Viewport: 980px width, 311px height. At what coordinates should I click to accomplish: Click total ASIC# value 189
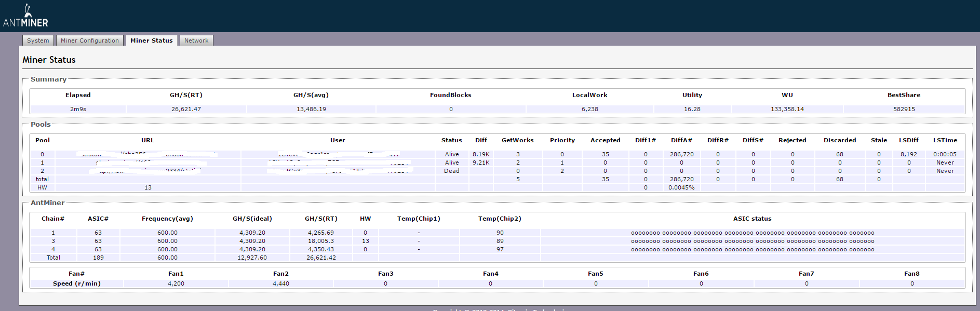(x=98, y=258)
